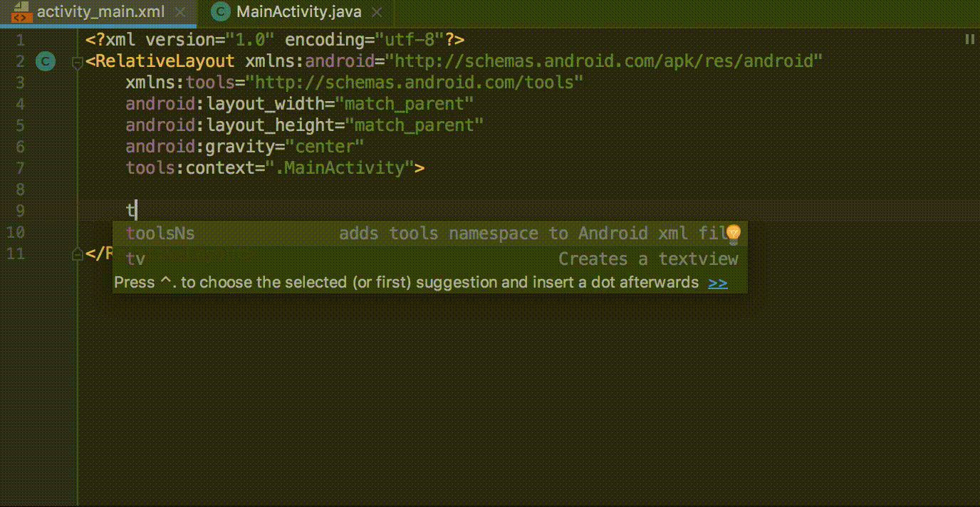
Task: Click the XML file icon on activity_main tab
Action: [x=19, y=12]
